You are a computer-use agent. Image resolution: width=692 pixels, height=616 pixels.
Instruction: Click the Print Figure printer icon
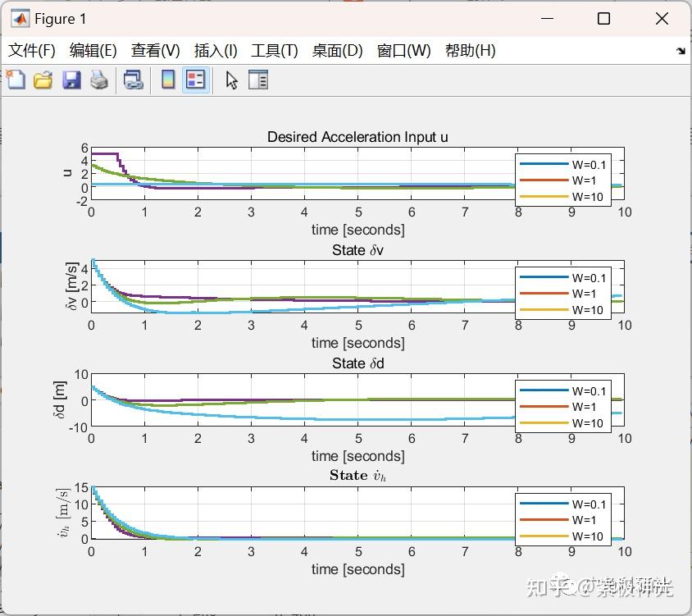pyautogui.click(x=99, y=80)
